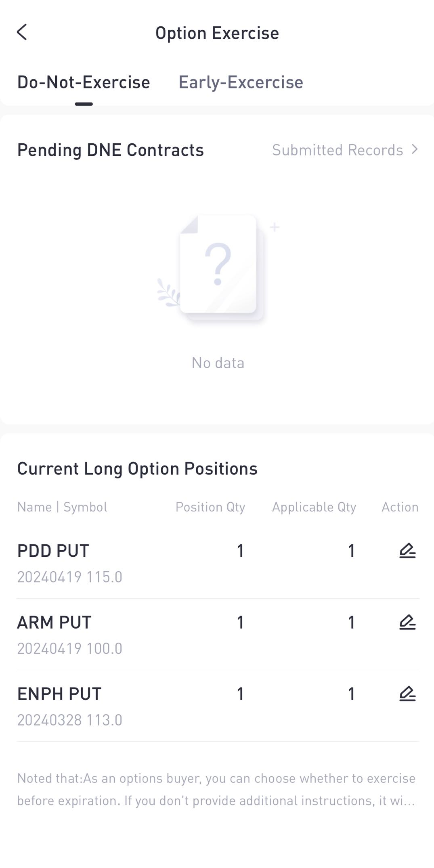Tap the back arrow icon
The width and height of the screenshot is (434, 868).
[x=22, y=32]
